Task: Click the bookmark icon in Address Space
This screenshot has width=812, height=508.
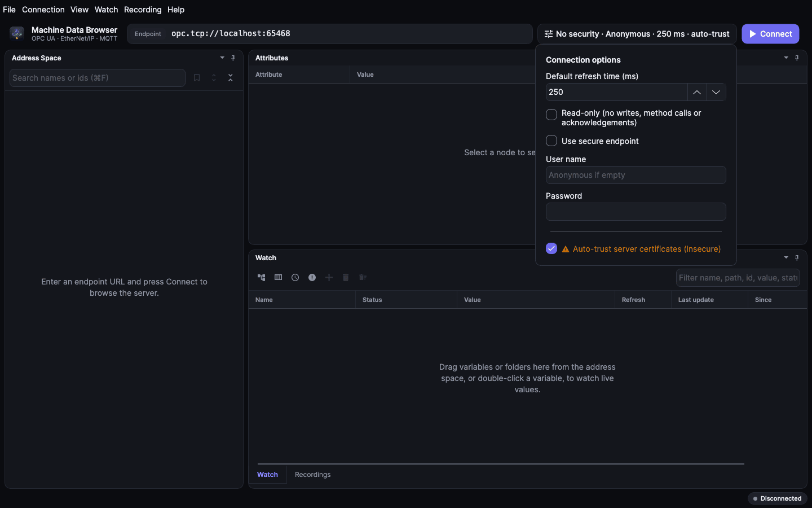Action: point(197,78)
